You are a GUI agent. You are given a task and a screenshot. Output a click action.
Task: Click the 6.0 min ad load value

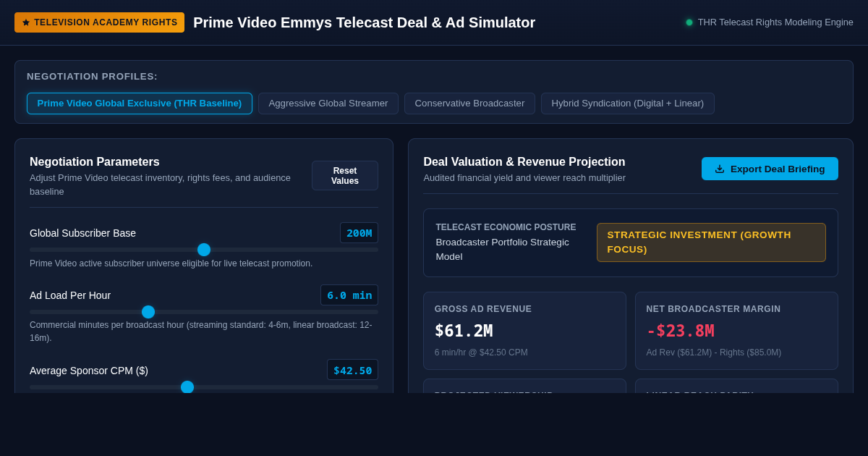coord(349,295)
